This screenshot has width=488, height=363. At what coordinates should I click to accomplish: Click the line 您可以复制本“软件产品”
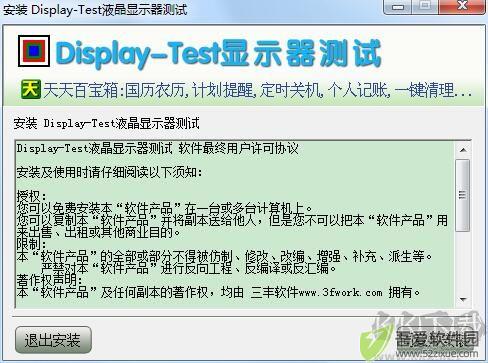click(x=232, y=220)
